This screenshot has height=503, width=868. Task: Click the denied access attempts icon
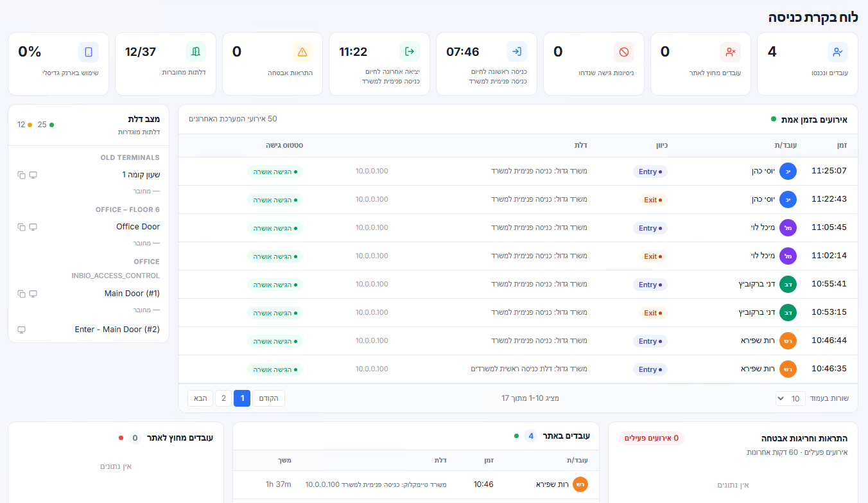(624, 52)
